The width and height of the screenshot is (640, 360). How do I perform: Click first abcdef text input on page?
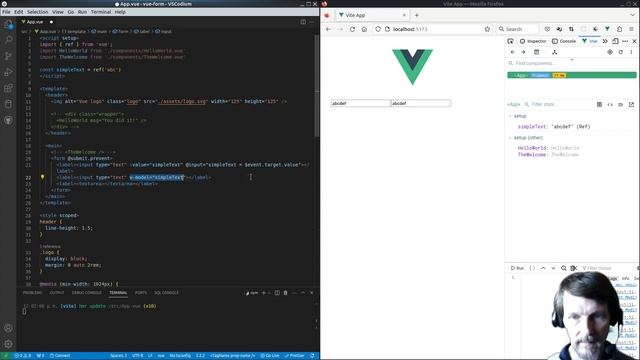tap(360, 103)
